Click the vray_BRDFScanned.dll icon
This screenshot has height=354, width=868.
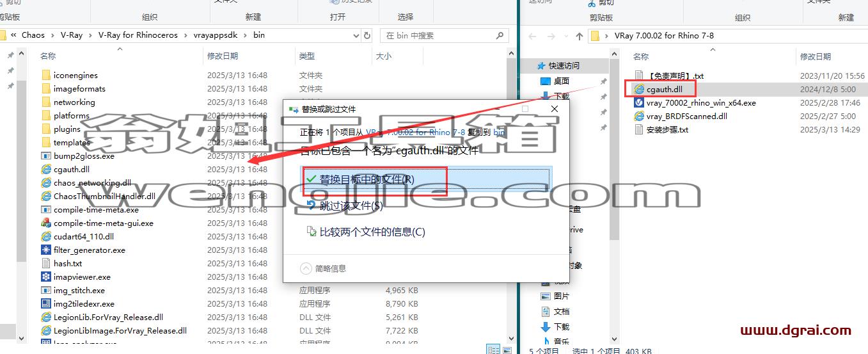[638, 116]
